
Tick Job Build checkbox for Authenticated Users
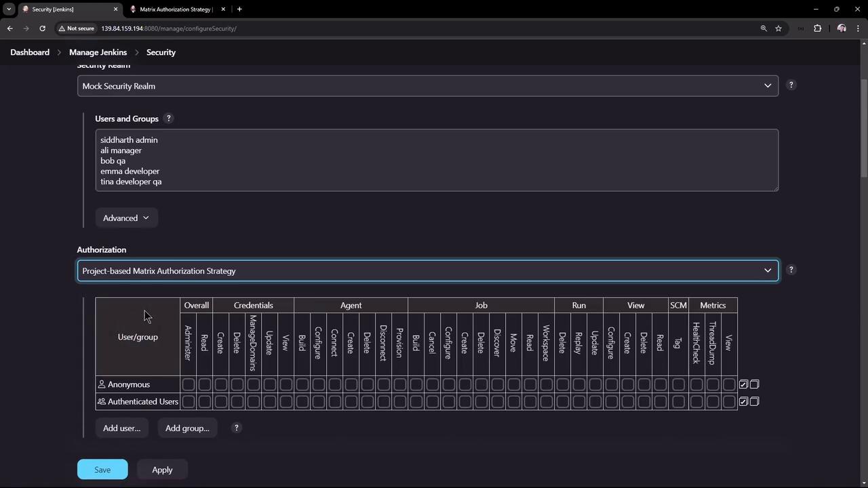[416, 401]
